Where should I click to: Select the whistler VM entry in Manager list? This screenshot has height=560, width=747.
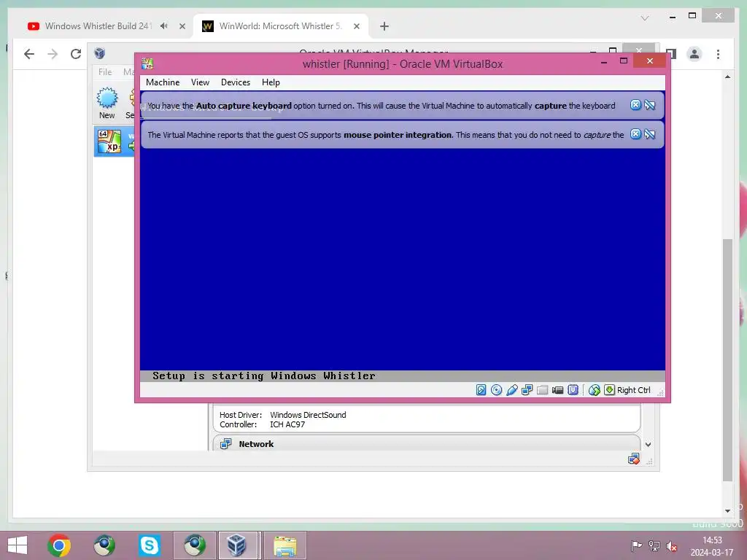(x=115, y=141)
